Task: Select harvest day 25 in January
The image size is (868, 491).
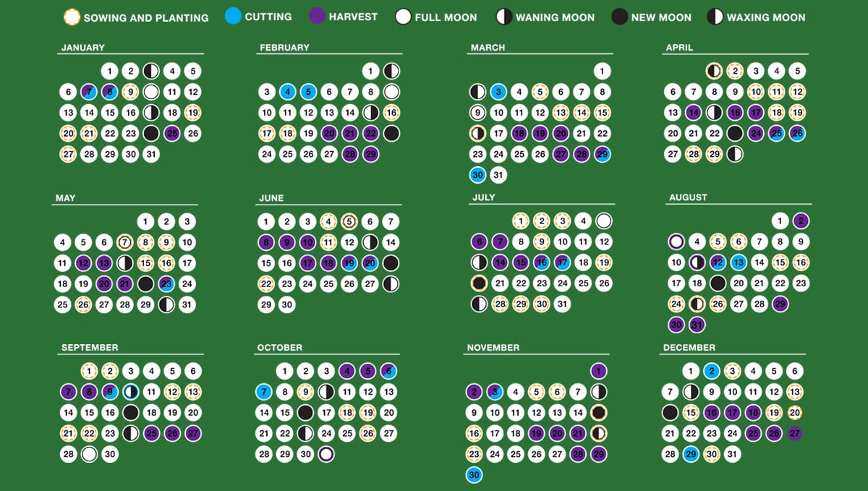Action: 172,134
